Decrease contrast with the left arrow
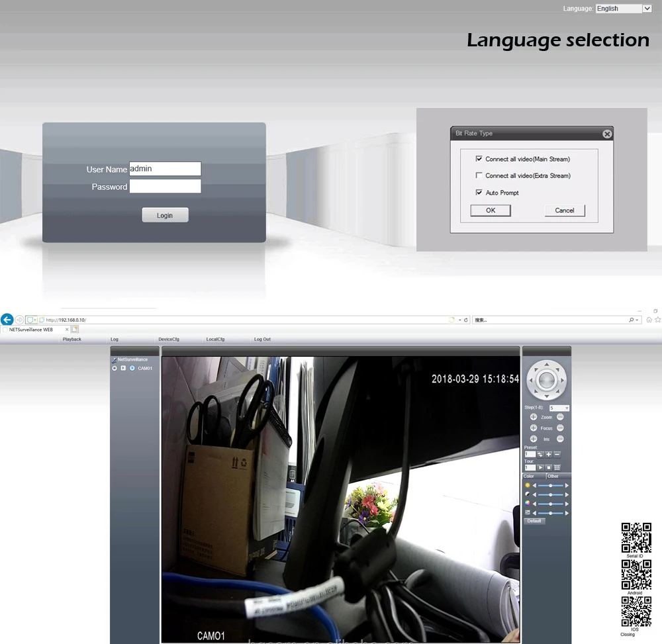Viewport: 662px width, 644px height. [x=534, y=494]
